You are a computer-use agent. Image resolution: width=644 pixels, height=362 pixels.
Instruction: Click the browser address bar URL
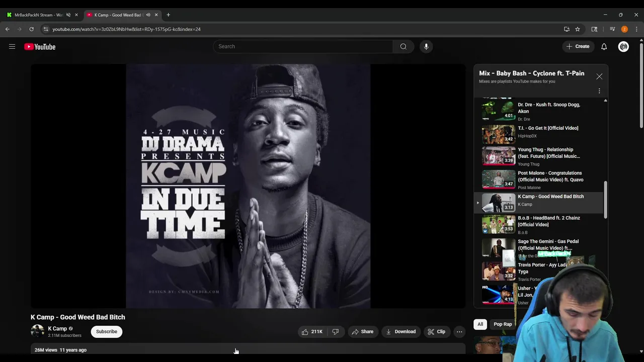(x=127, y=29)
